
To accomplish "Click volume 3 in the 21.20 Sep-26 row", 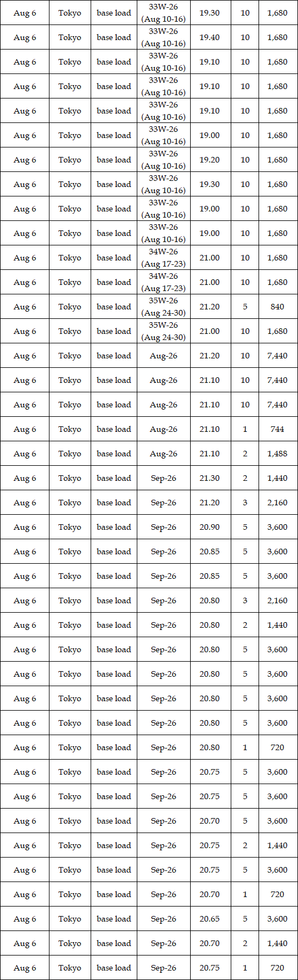I will (x=245, y=503).
